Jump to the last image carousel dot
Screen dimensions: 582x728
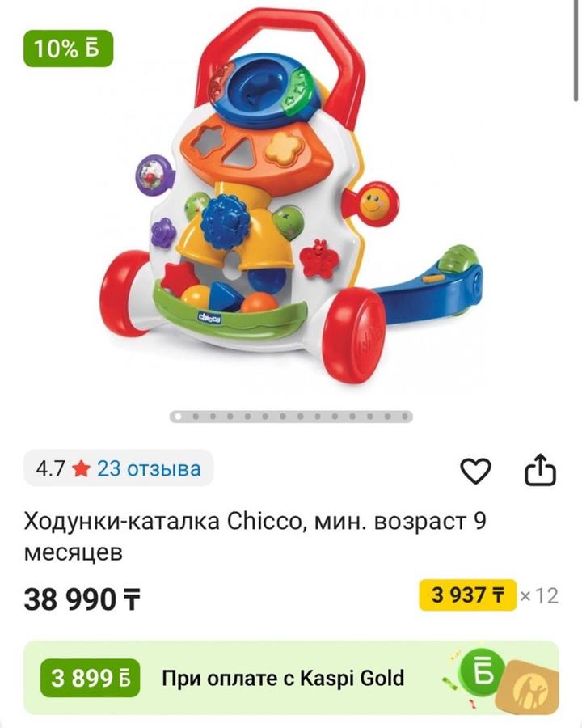[x=405, y=417]
